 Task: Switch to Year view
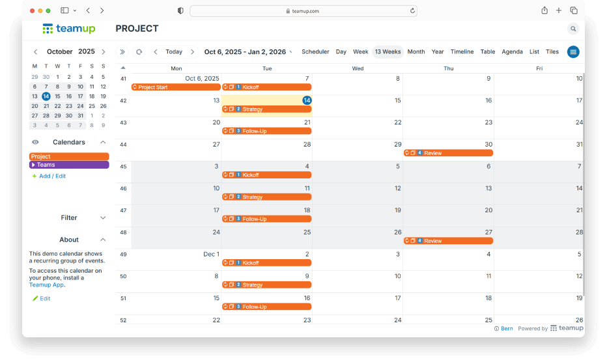click(438, 52)
